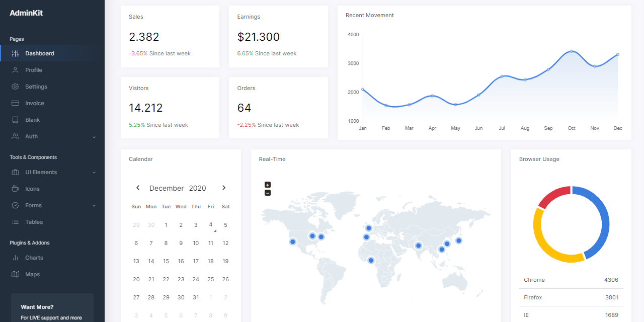Screen dimensions: 644x322
Task: Open the Invoice page
Action: point(52,103)
